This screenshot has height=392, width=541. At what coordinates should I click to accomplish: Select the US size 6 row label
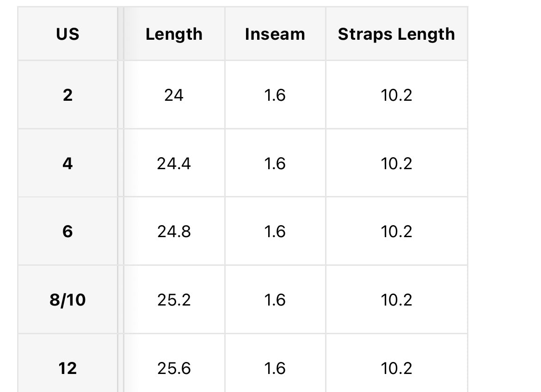(68, 231)
